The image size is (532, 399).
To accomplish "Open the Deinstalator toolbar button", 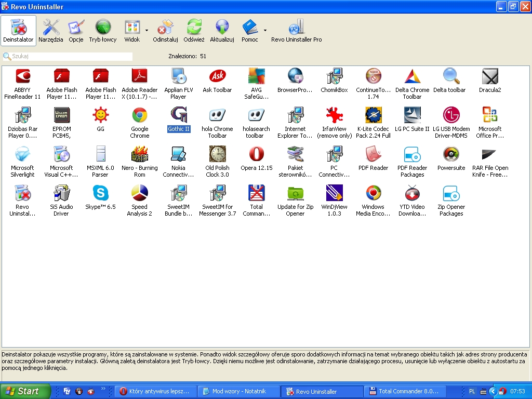I will point(18,30).
